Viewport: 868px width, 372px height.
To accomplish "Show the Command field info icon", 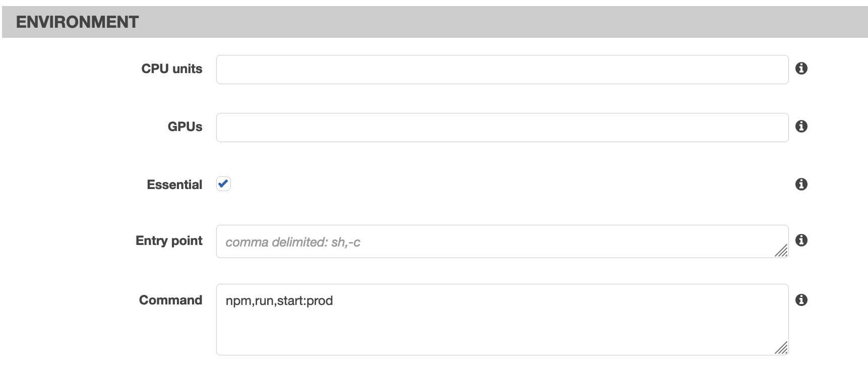I will (801, 300).
